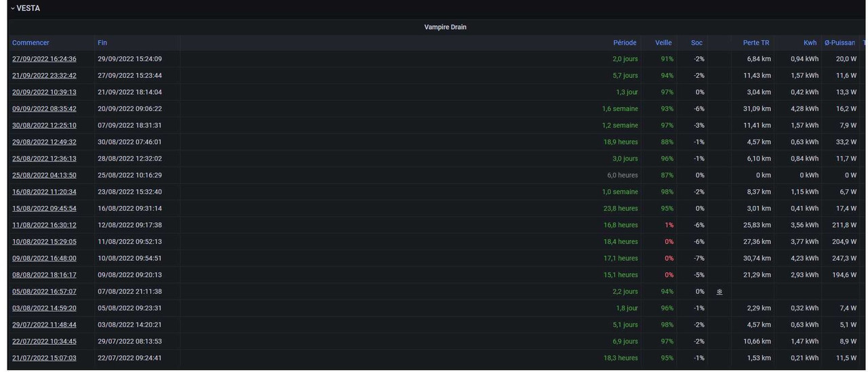Image resolution: width=868 pixels, height=372 pixels.
Task: Click the 20,0 W power cell
Action: tap(846, 59)
